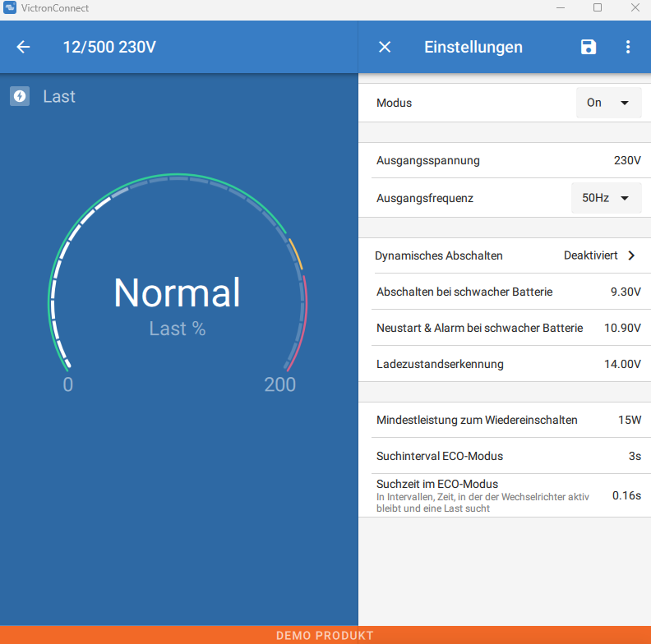Edit Ladezustandserkennung 14.00V value

pyautogui.click(x=505, y=364)
